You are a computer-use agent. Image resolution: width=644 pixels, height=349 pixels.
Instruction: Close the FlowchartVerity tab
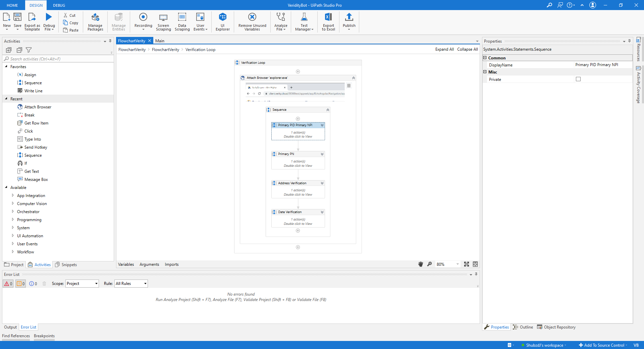pos(150,41)
